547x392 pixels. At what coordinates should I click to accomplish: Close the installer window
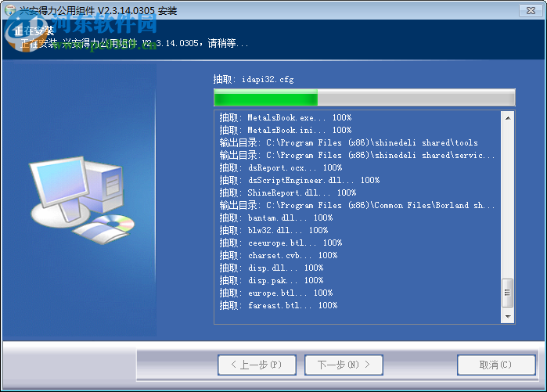pyautogui.click(x=531, y=10)
